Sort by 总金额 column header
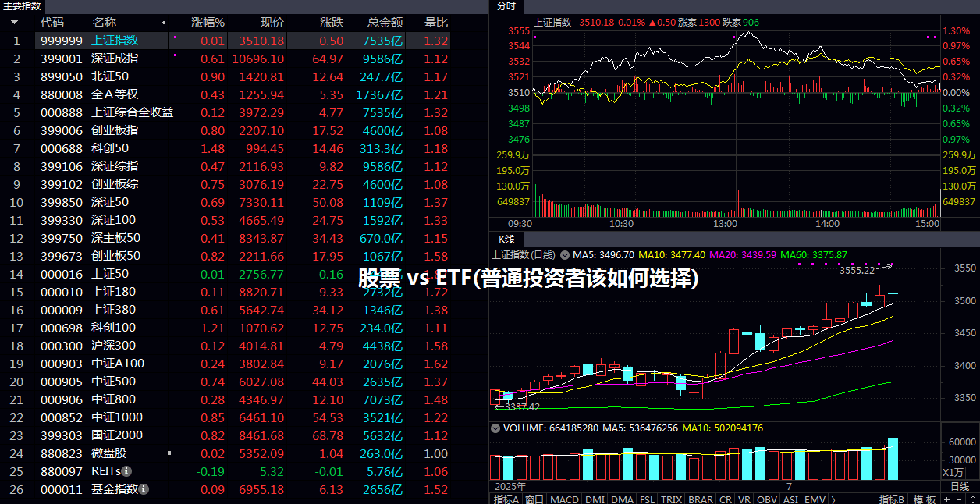 coord(385,23)
